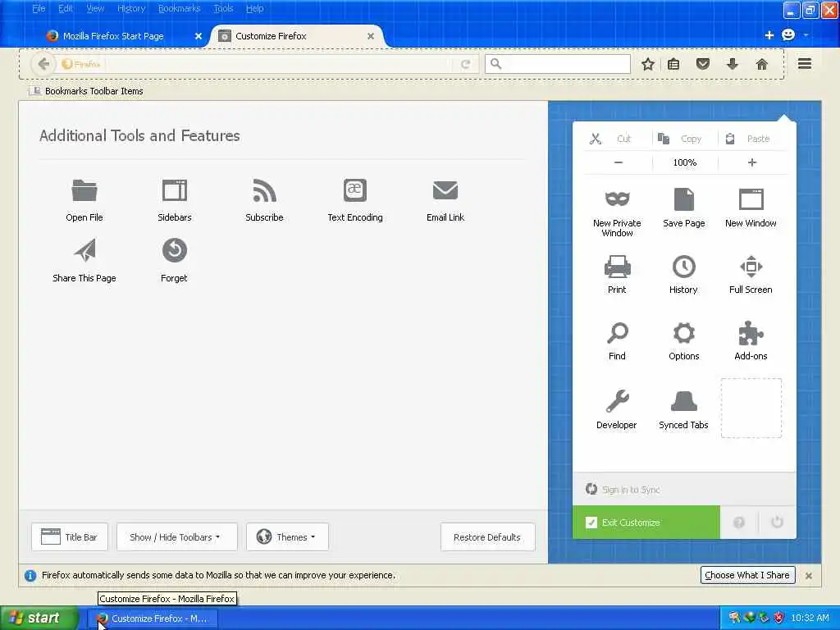
Task: Click the Pocket icon in toolbar
Action: [703, 64]
